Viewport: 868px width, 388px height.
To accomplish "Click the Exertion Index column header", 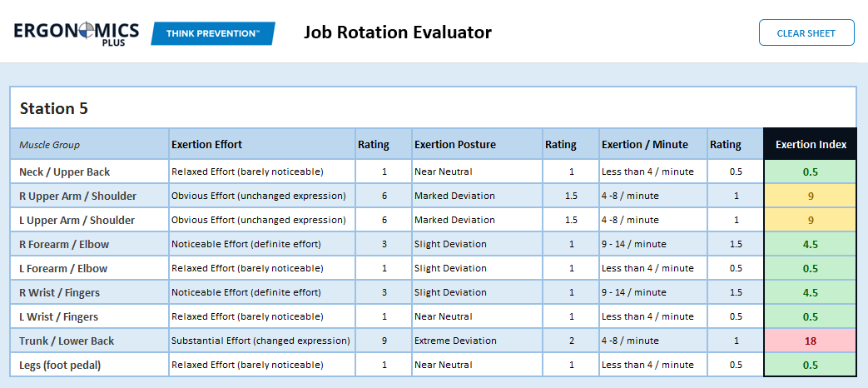I will point(811,145).
